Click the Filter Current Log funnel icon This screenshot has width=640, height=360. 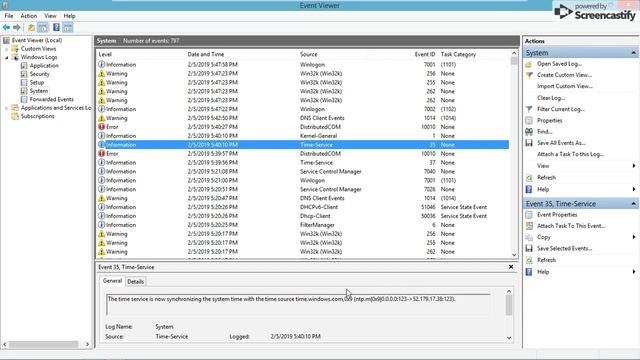click(529, 109)
